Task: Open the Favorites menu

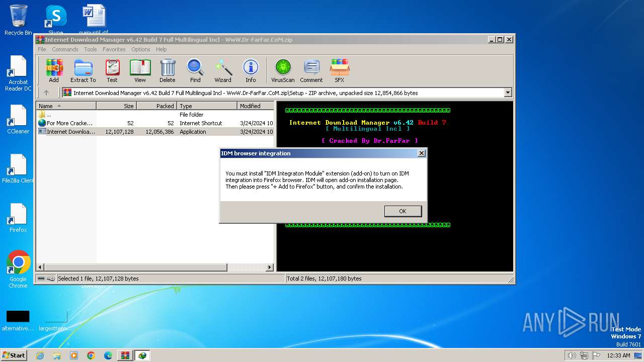Action: (114, 49)
